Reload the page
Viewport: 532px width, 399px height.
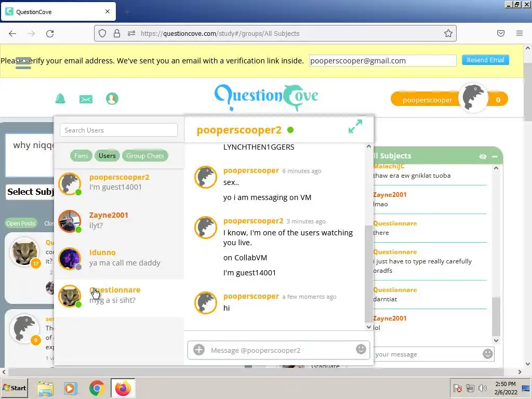click(50, 34)
